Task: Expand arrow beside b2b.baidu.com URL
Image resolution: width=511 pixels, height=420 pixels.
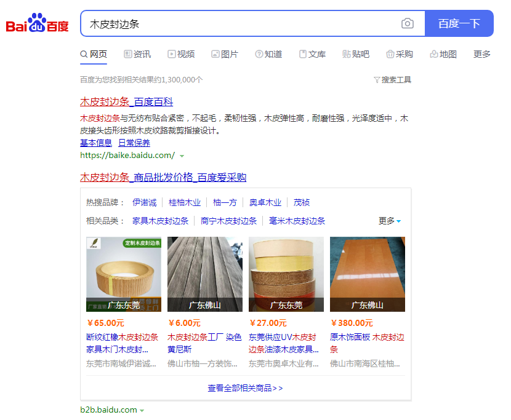Action: pyautogui.click(x=142, y=410)
